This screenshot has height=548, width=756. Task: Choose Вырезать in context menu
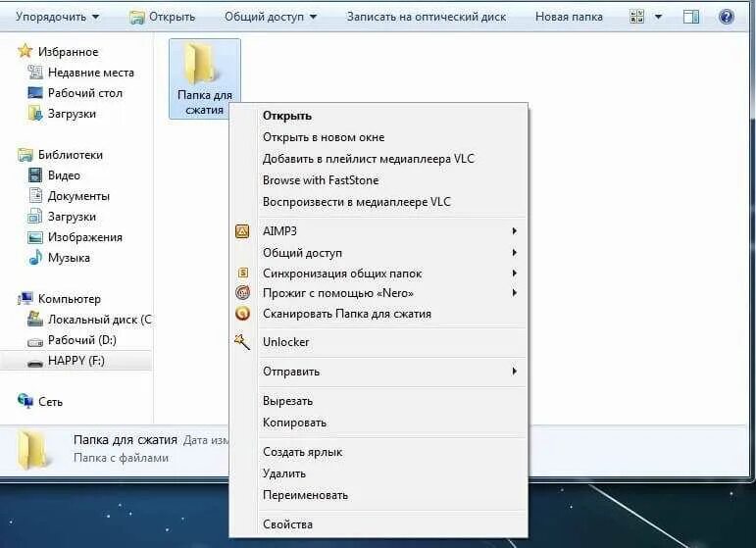click(288, 401)
